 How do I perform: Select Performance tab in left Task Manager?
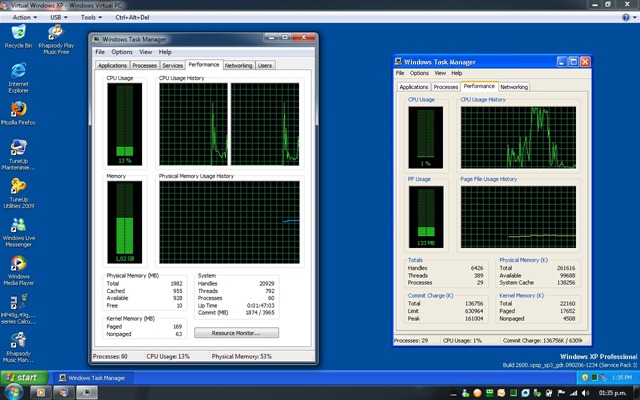pyautogui.click(x=204, y=64)
